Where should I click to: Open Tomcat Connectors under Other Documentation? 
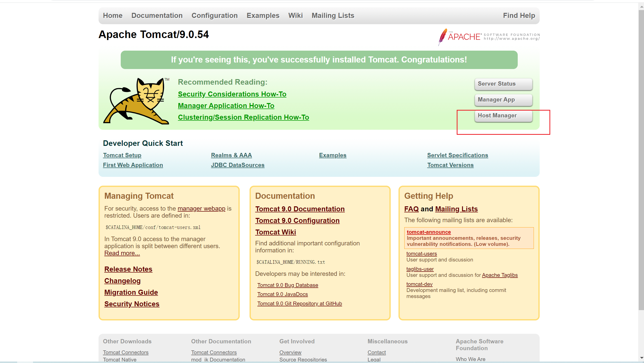tap(214, 352)
